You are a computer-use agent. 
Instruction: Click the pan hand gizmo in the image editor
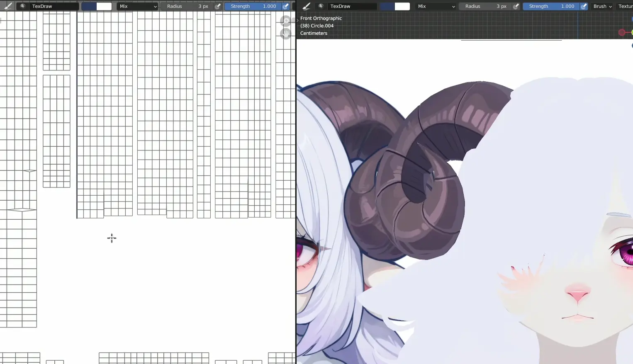285,33
